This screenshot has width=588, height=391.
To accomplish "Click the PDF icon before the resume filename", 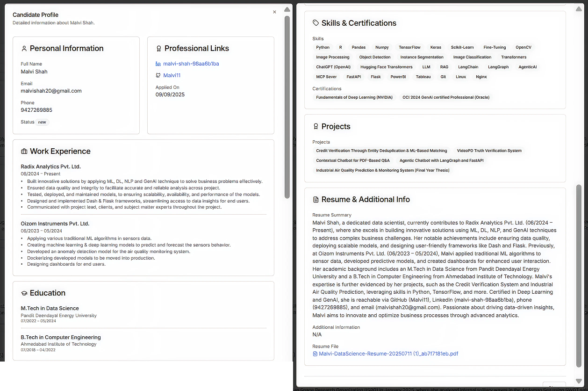I will coord(314,354).
